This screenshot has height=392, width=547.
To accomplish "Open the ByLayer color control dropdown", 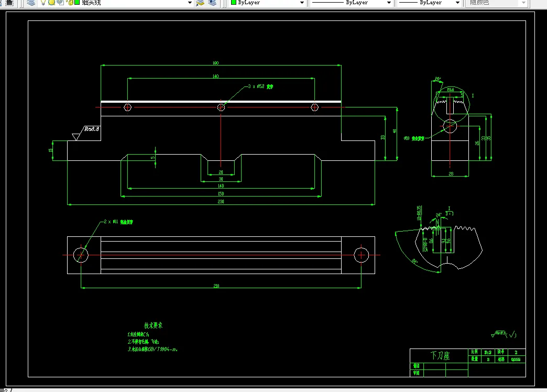I will click(302, 3).
